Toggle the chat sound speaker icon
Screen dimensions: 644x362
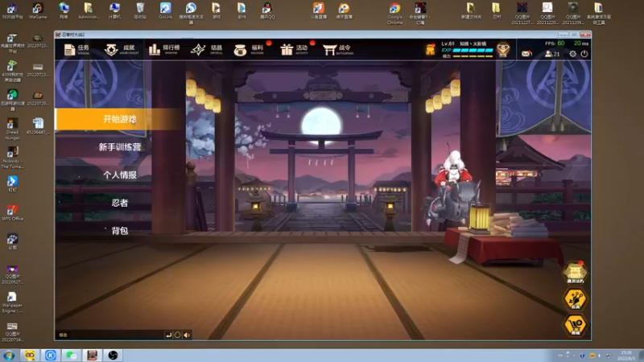[x=187, y=335]
